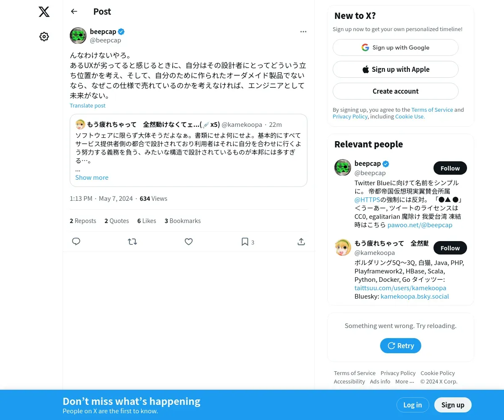Viewport: 504px width, 420px height.
Task: Sign up with Google button
Action: (395, 47)
